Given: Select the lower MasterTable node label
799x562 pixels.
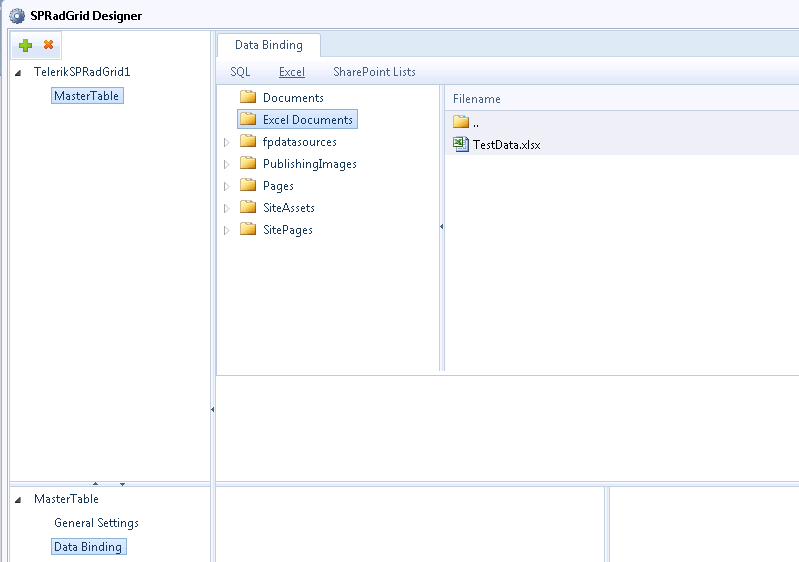Looking at the screenshot, I should [x=66, y=499].
